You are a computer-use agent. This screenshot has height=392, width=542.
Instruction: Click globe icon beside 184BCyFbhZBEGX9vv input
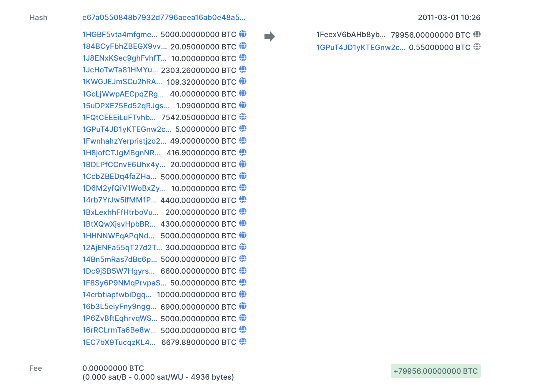(x=243, y=46)
